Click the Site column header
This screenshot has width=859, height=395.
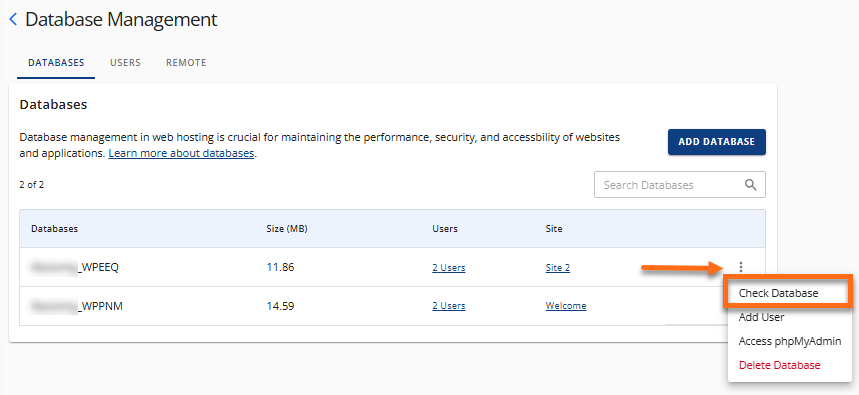(x=554, y=228)
